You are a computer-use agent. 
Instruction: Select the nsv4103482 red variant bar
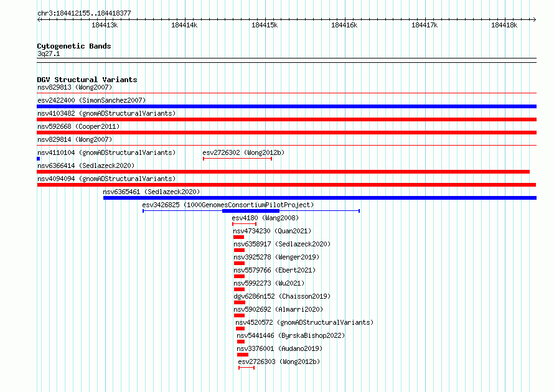click(x=286, y=119)
